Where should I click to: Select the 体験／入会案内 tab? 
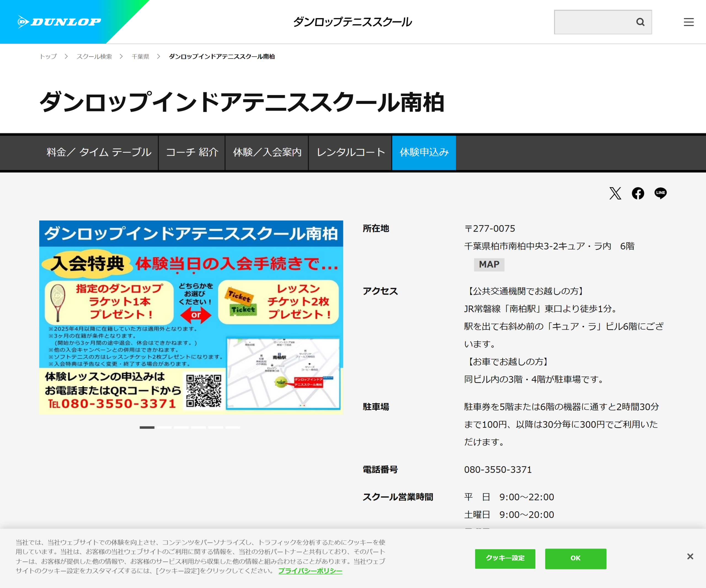tap(267, 152)
